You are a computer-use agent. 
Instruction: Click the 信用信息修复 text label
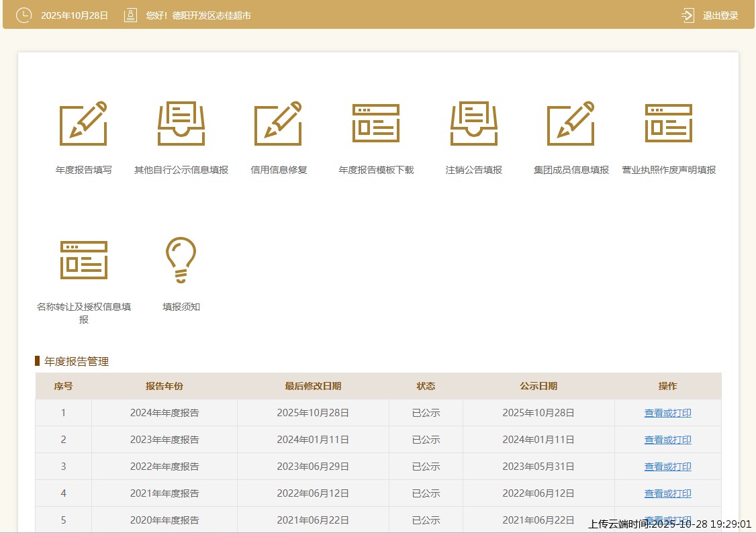(x=279, y=170)
